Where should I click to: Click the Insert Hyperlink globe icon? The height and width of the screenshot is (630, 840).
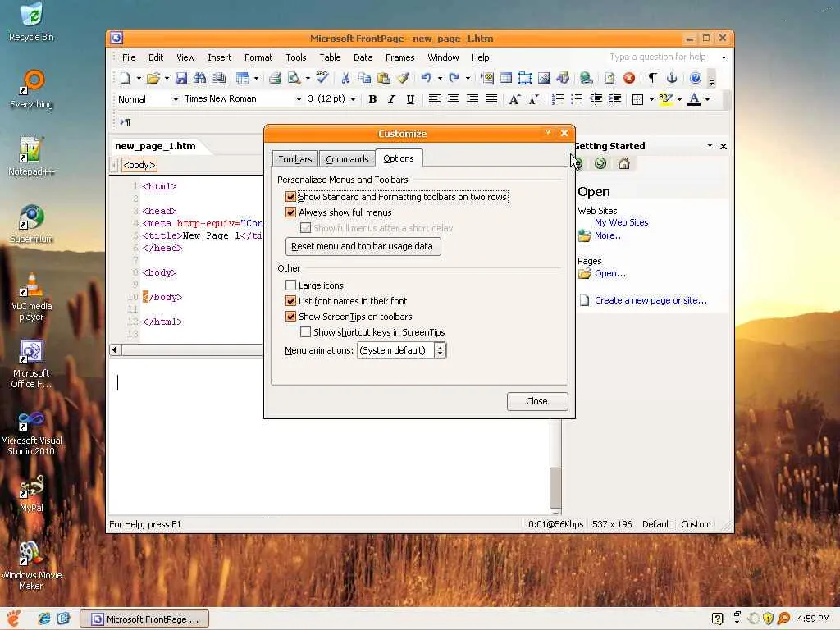click(586, 78)
